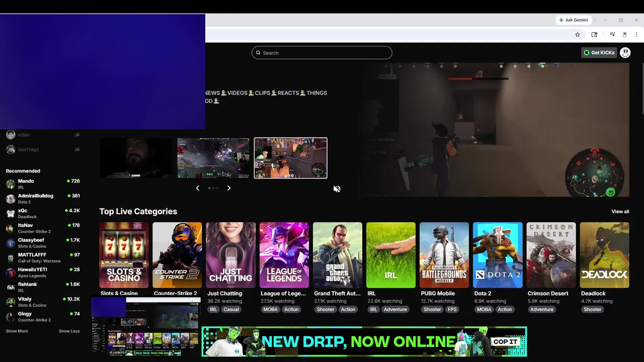Screen dimensions: 644x362
Task: Click the Ask Gemini button
Action: click(x=573, y=20)
